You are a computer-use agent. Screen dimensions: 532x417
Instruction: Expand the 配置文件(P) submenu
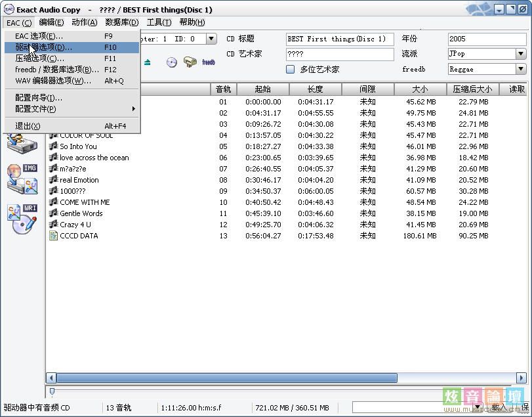tap(72, 109)
